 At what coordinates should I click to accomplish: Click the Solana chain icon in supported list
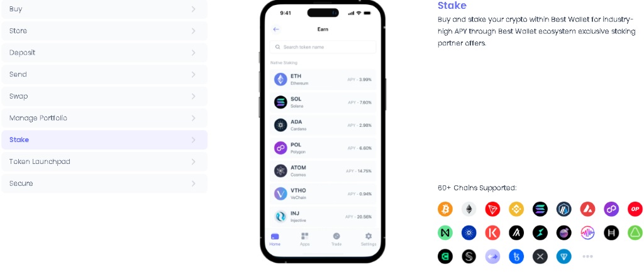pyautogui.click(x=540, y=209)
